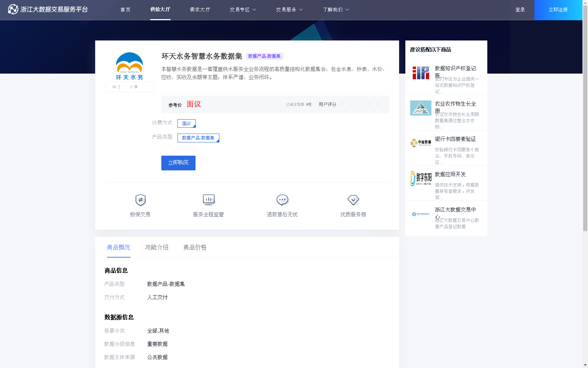Click the 退款售后无忧 label text
This screenshot has height=368, width=588.
coord(282,215)
